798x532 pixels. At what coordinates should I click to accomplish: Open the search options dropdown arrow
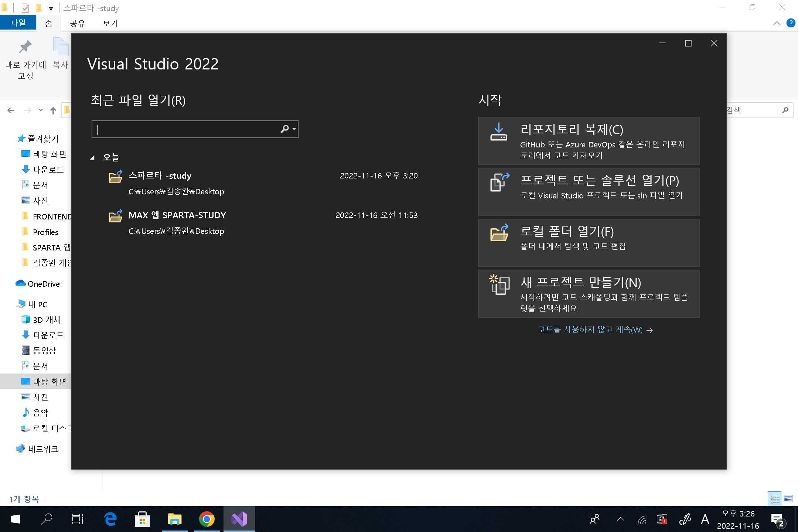click(x=294, y=129)
